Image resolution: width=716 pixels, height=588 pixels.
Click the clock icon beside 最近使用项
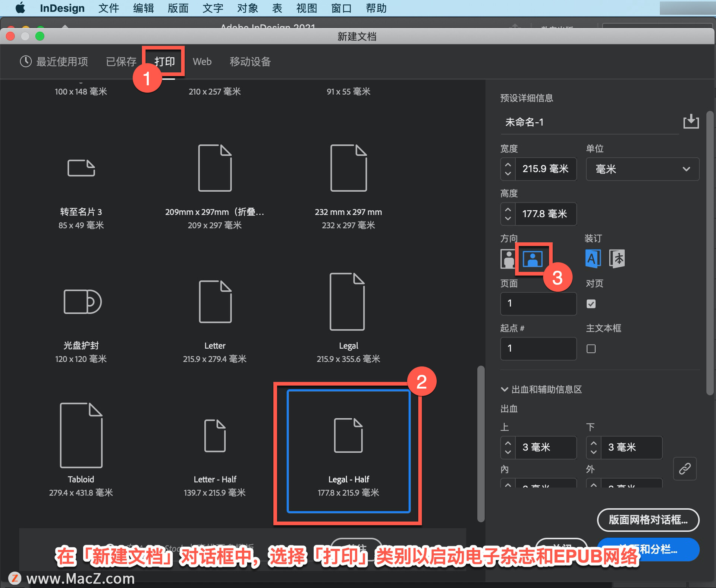pyautogui.click(x=26, y=62)
